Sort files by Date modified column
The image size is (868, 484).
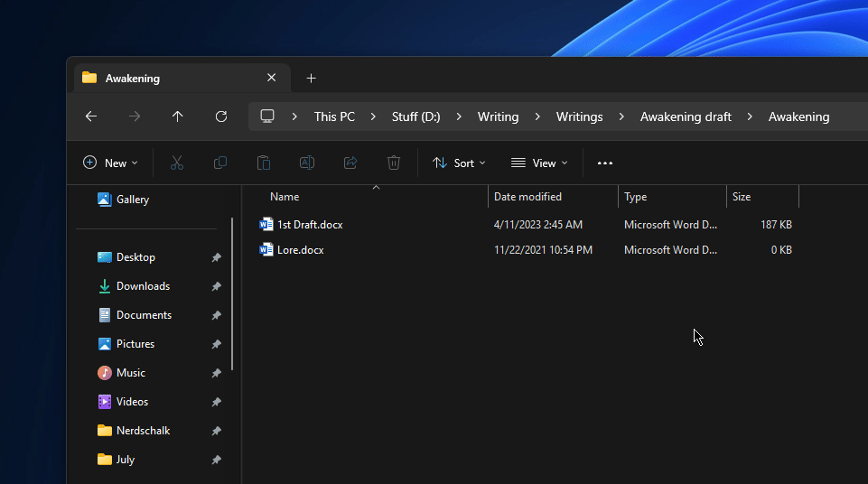(x=527, y=197)
